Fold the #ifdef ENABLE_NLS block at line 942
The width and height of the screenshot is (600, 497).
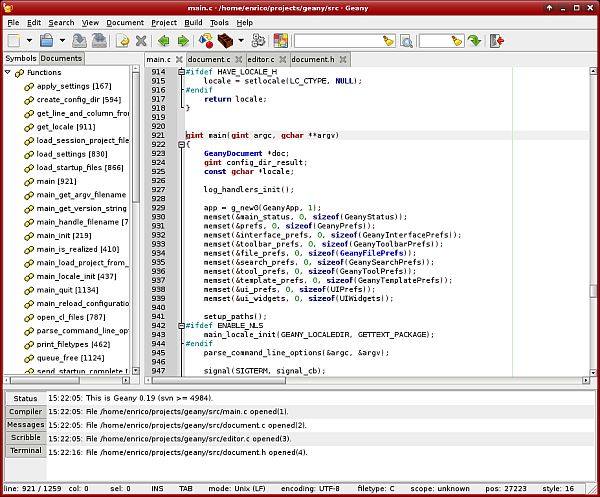click(x=182, y=326)
